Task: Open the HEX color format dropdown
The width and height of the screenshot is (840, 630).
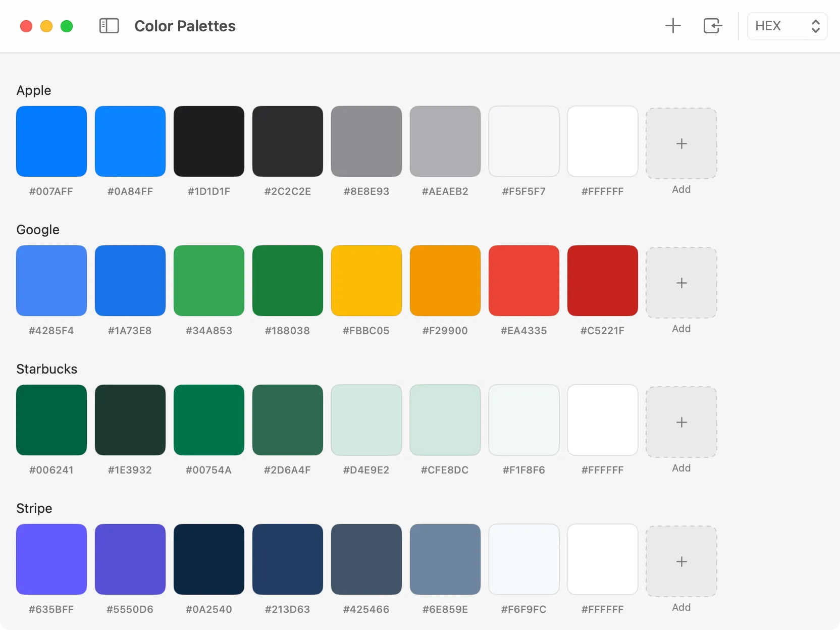Action: (786, 26)
